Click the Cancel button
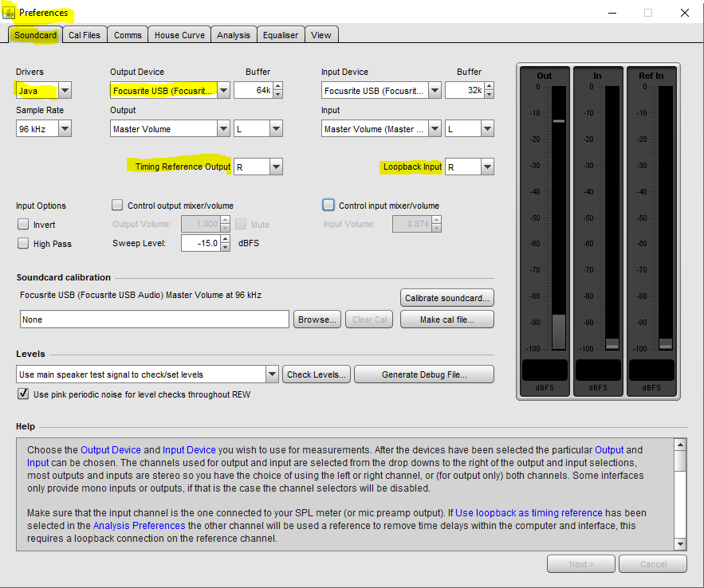Screen dimensions: 704x588 (653, 564)
